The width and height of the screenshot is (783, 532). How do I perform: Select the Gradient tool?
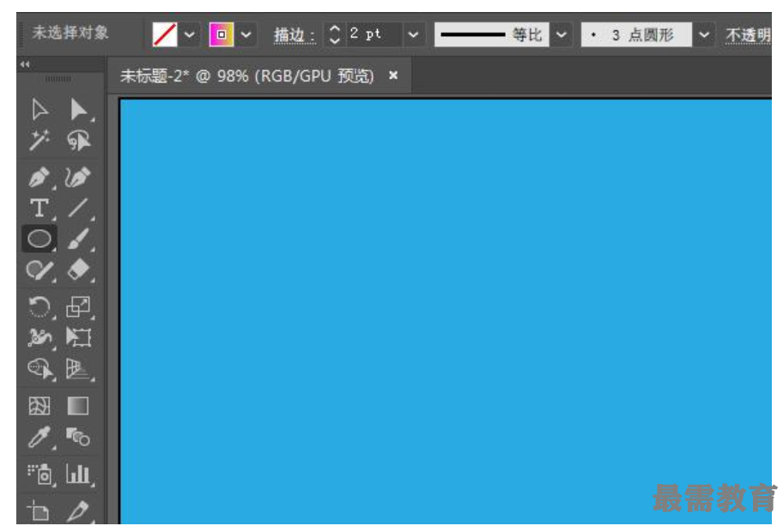(x=78, y=406)
